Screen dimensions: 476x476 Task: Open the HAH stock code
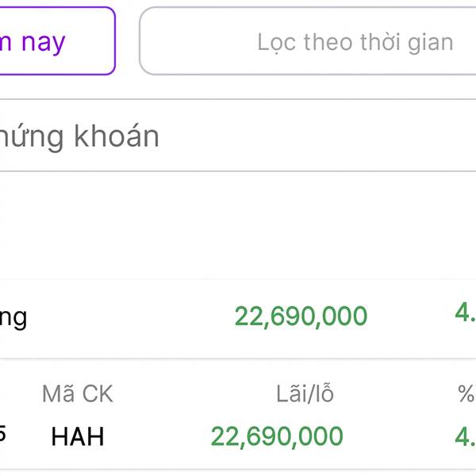point(77,436)
